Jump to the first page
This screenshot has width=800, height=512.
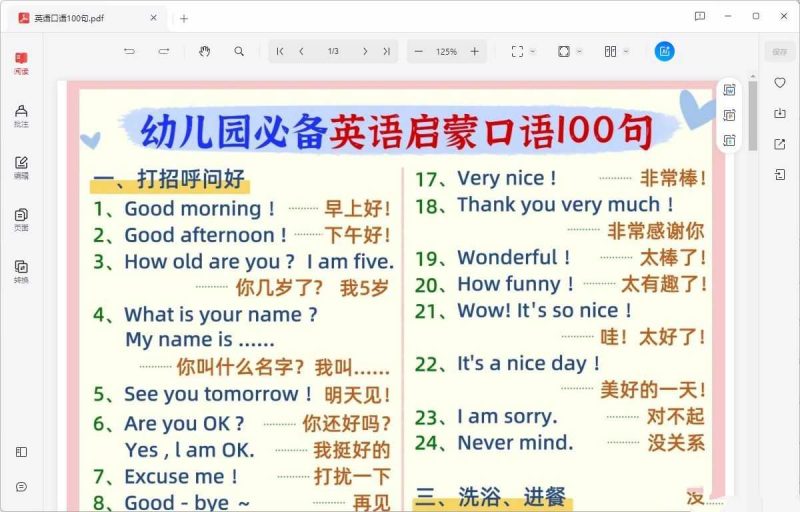pos(280,51)
